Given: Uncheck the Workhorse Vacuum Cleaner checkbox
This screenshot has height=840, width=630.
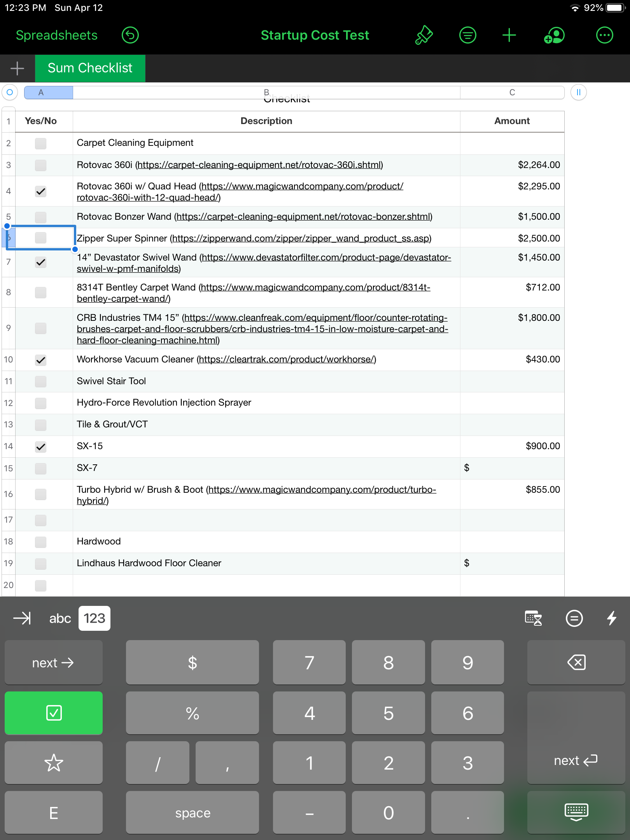Looking at the screenshot, I should point(40,360).
